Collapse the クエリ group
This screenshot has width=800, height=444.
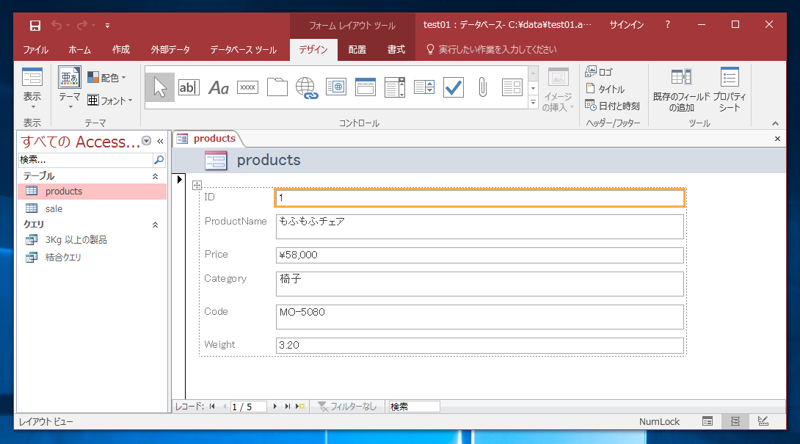pyautogui.click(x=155, y=225)
